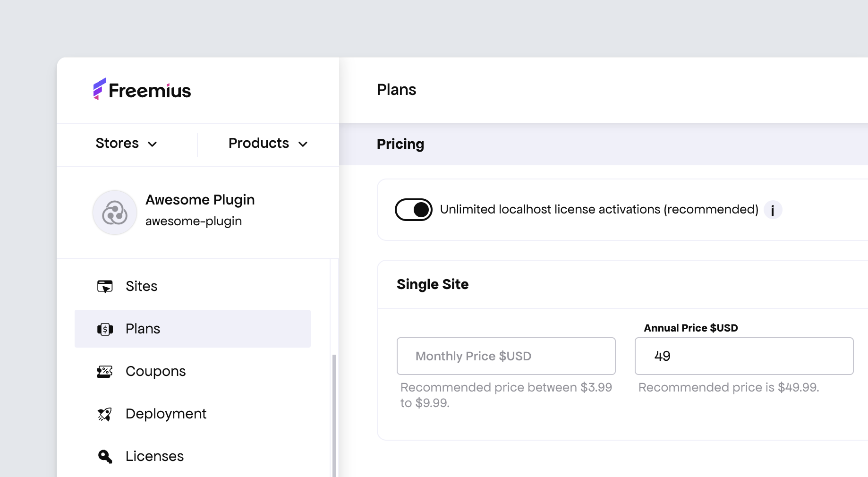Click the Awesome Plugin product name
This screenshot has width=868, height=477.
pos(200,200)
